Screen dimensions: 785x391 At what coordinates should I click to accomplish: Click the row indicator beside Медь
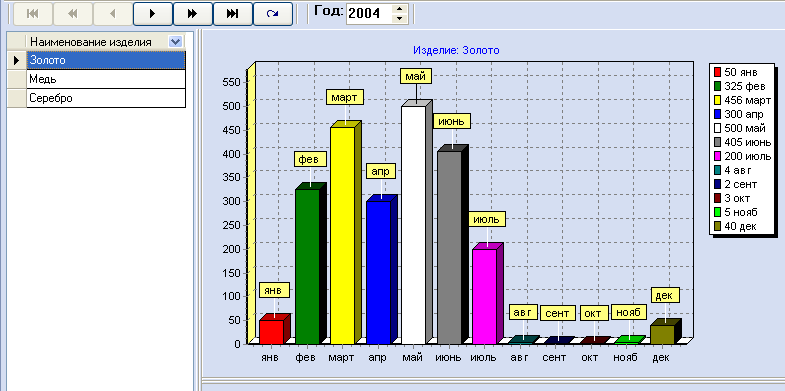pos(17,79)
